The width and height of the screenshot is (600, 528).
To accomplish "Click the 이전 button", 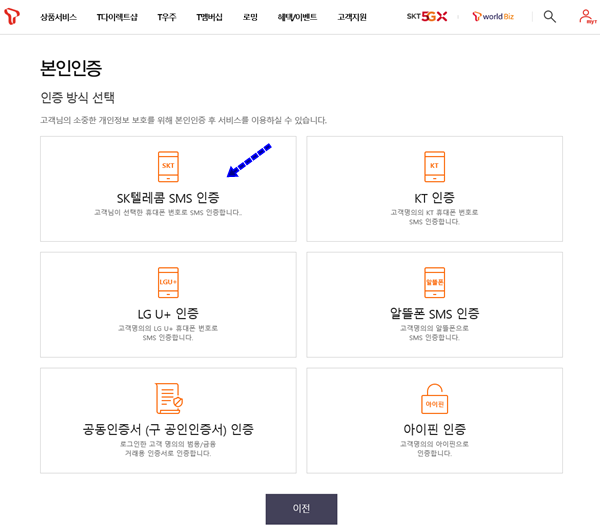I will click(x=302, y=509).
